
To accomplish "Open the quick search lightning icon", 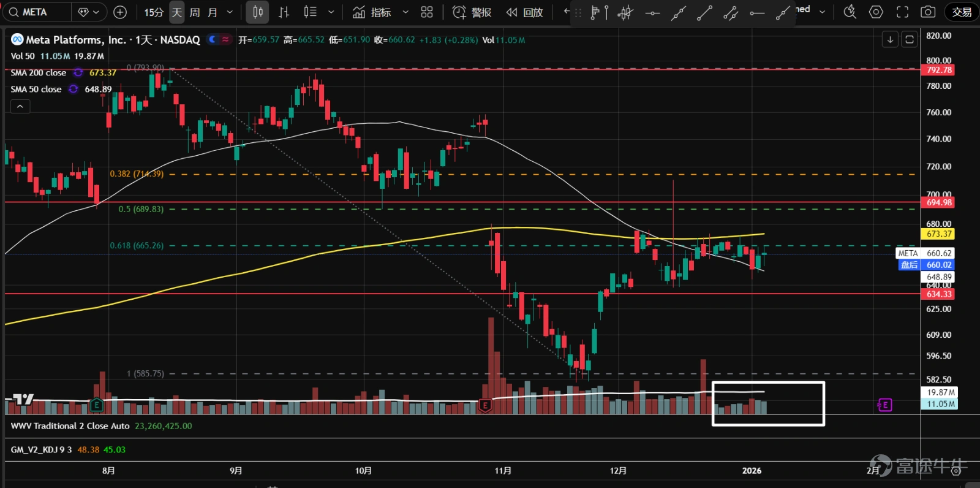I will [x=850, y=12].
